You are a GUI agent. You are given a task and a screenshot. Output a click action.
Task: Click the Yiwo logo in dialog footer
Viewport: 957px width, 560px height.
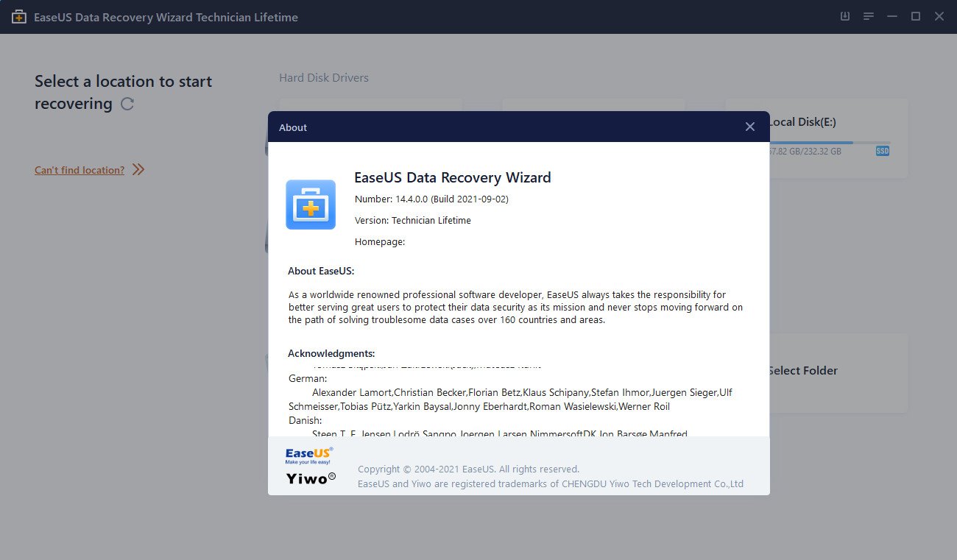(311, 478)
